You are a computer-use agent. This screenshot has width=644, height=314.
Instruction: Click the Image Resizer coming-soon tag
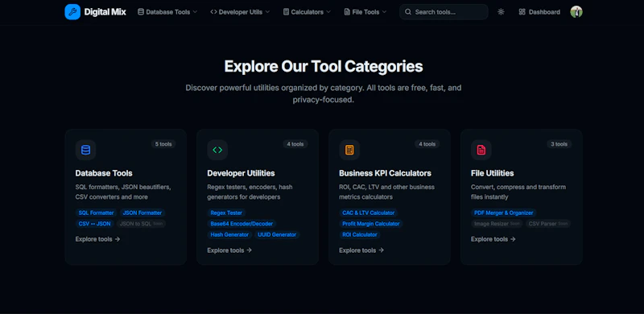tap(497, 224)
